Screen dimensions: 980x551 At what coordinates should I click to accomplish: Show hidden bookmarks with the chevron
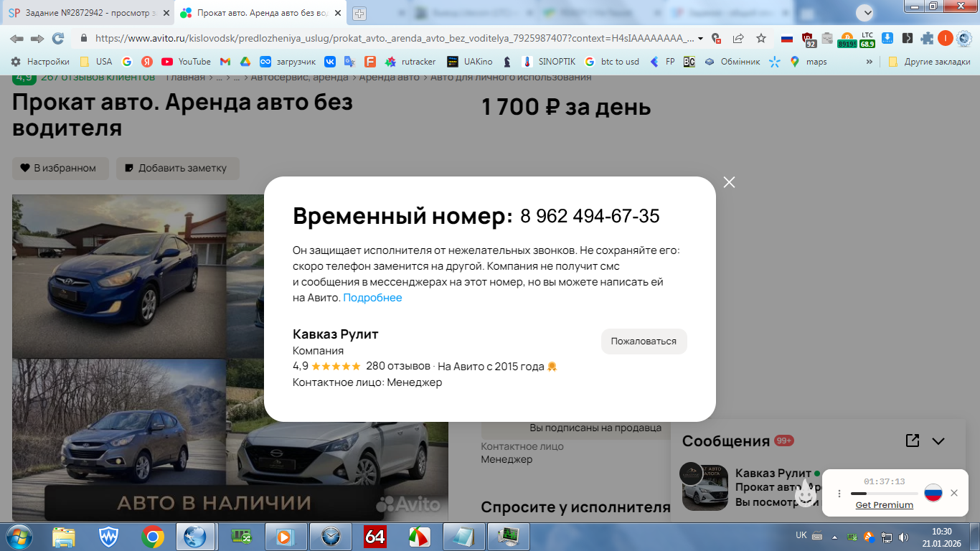870,62
